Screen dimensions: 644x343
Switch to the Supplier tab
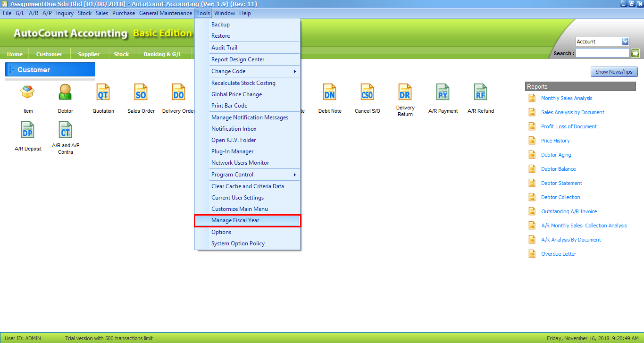point(89,54)
